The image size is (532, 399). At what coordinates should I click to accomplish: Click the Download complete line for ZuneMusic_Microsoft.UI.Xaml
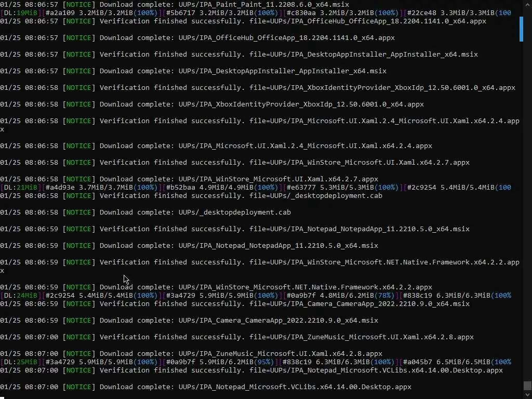(x=191, y=354)
